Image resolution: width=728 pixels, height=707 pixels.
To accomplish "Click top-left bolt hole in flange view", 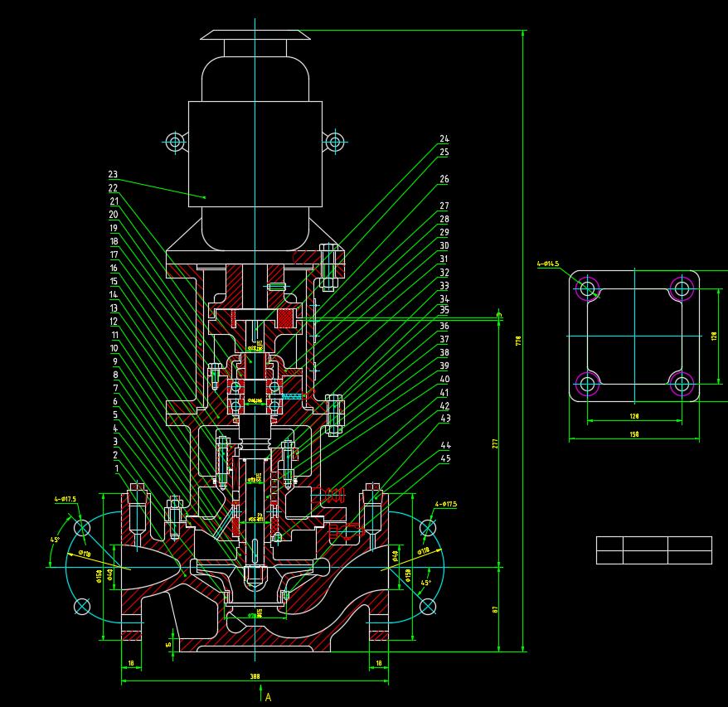I will pyautogui.click(x=588, y=289).
